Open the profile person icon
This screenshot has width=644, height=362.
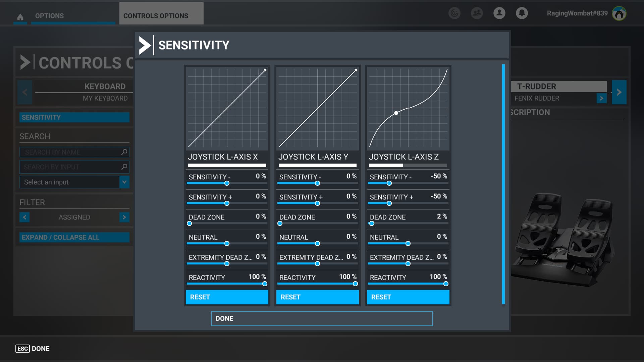[x=499, y=13]
